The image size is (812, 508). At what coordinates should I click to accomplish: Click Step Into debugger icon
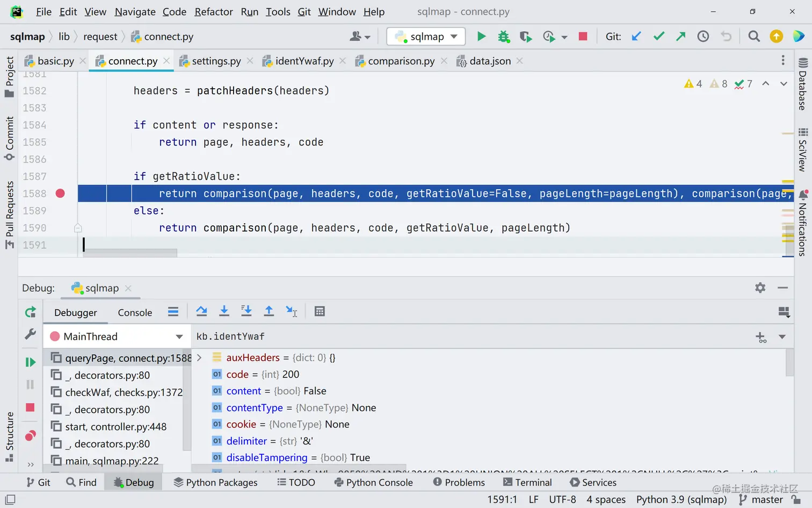coord(224,311)
